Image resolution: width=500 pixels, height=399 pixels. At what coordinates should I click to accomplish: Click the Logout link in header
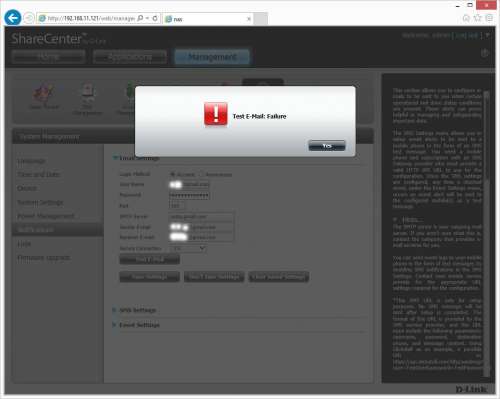(x=466, y=35)
